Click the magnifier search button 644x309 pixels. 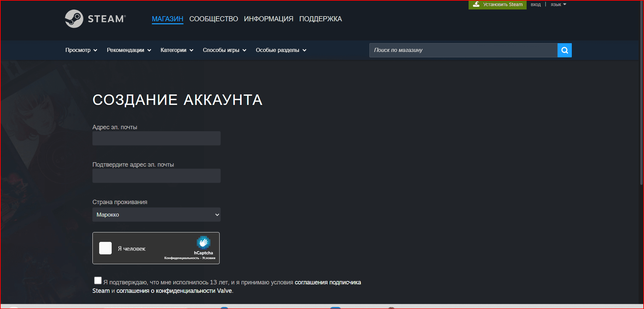[x=564, y=50]
